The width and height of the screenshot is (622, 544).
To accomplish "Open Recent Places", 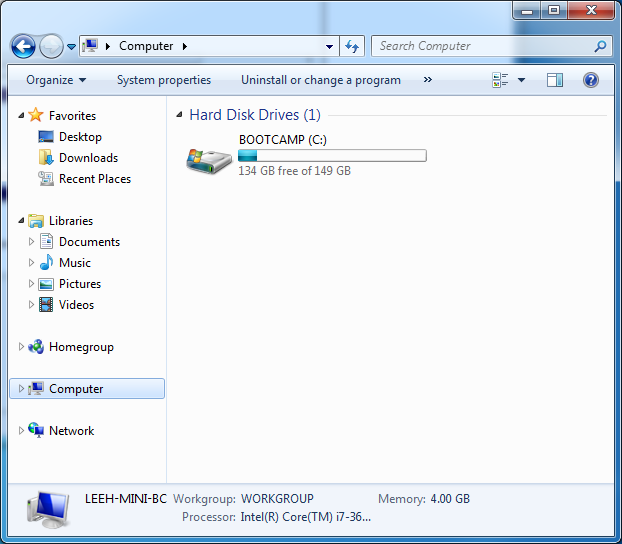I will coord(95,179).
